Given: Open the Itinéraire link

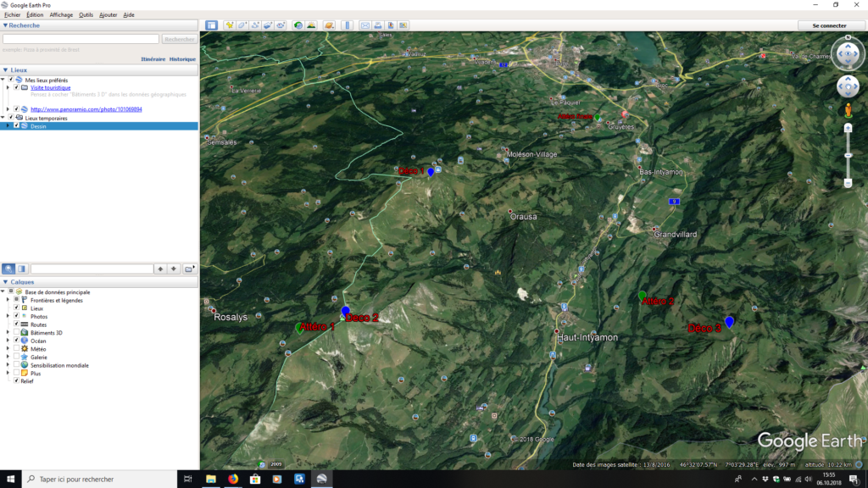Looking at the screenshot, I should point(153,59).
